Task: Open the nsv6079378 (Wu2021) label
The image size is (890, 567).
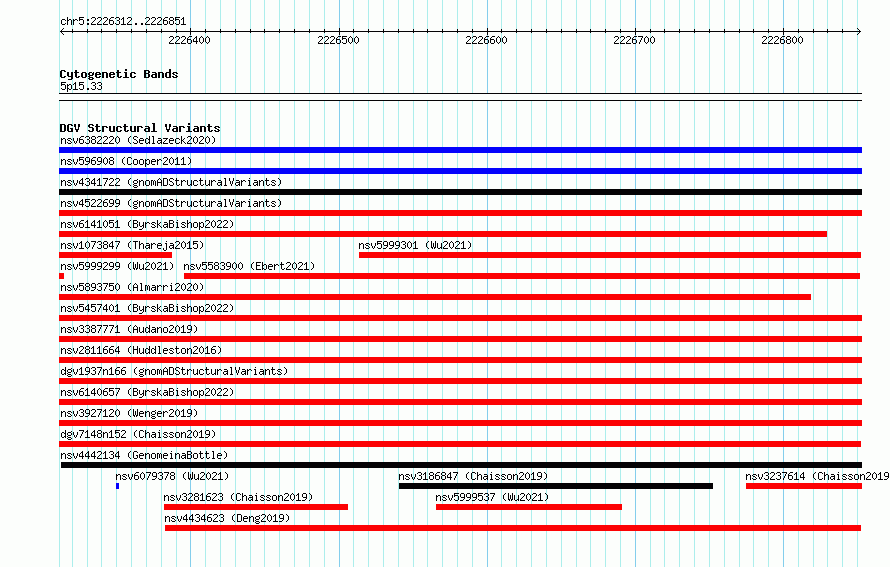Action: [172, 476]
